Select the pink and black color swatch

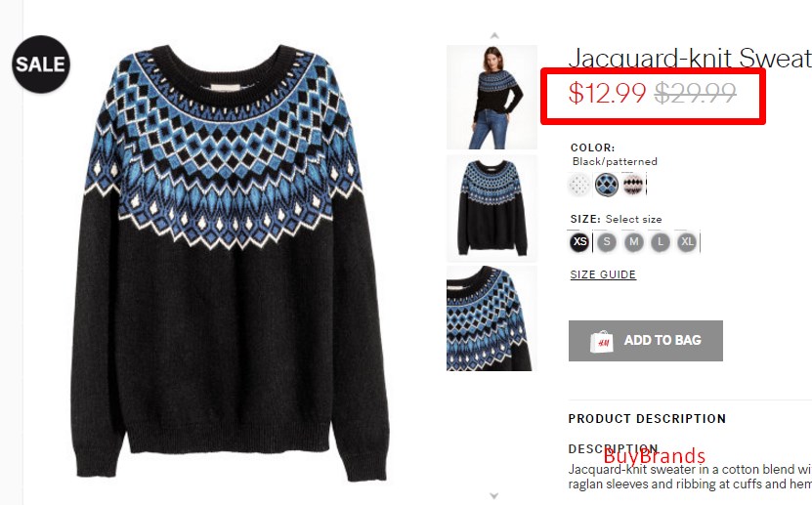[x=633, y=185]
